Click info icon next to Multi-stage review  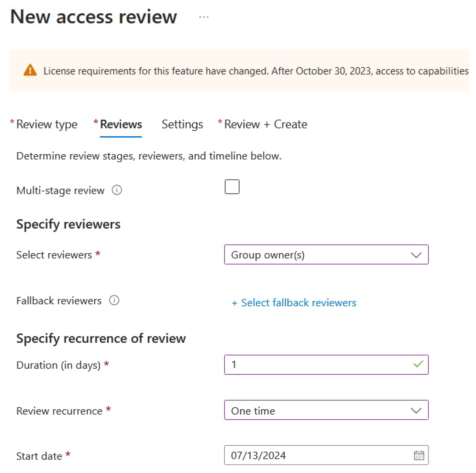coord(117,190)
